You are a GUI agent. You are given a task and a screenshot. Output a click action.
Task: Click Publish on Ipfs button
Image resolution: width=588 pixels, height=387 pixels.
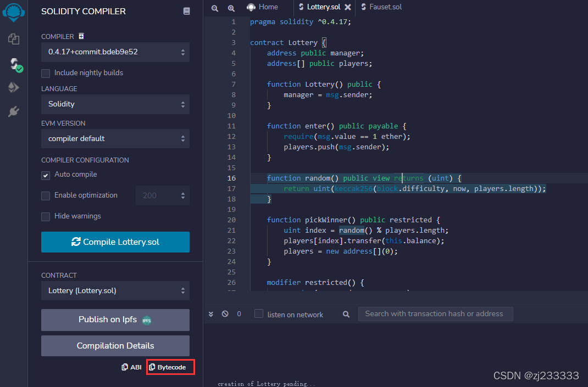[x=115, y=320]
